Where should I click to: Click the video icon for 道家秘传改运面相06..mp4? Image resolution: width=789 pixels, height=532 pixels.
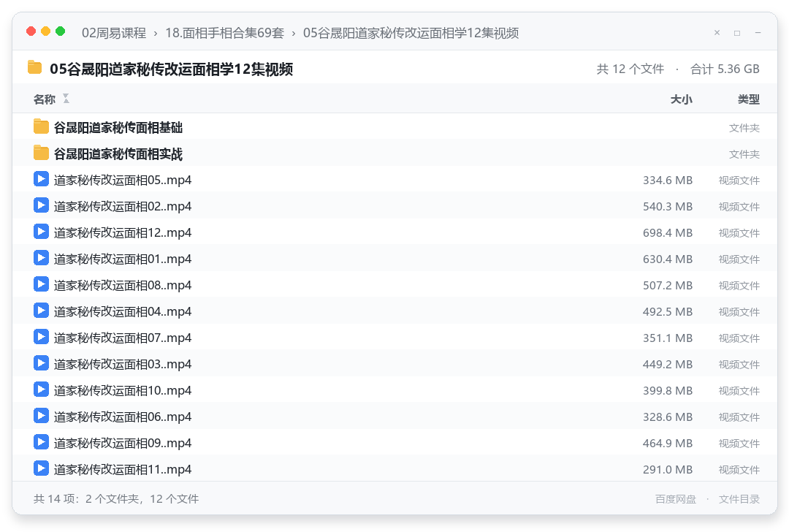tap(41, 416)
